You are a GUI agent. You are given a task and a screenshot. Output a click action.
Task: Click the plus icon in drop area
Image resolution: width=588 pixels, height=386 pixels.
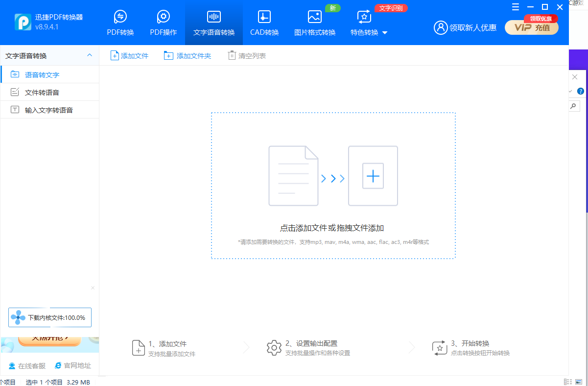point(373,176)
